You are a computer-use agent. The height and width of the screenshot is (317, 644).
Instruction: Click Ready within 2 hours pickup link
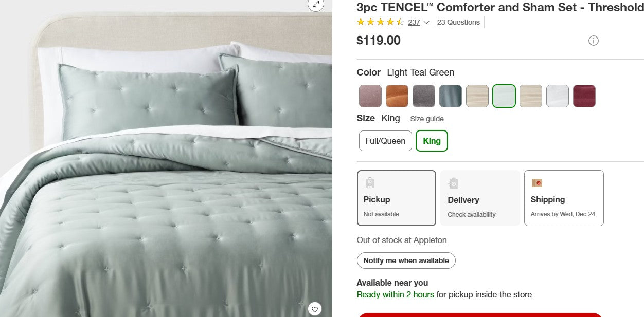[x=395, y=294]
